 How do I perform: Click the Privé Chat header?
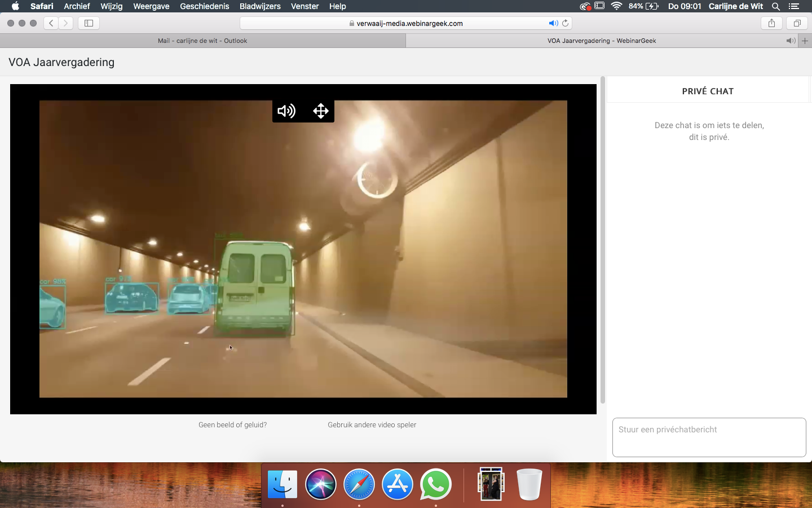(708, 91)
